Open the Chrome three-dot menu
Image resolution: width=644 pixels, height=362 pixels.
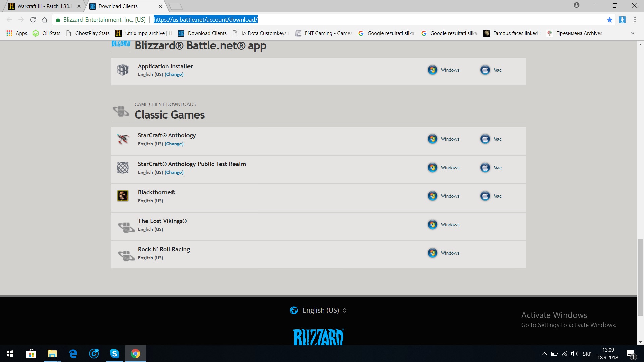point(635,20)
